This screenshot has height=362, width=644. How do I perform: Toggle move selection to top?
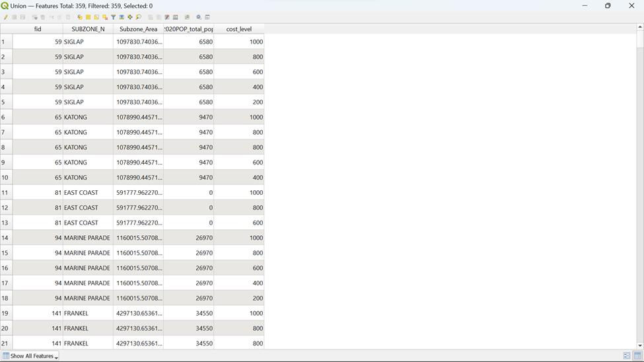pos(122,17)
